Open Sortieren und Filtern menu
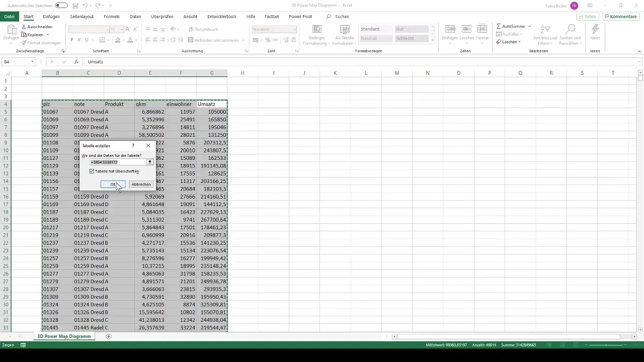 pyautogui.click(x=545, y=35)
